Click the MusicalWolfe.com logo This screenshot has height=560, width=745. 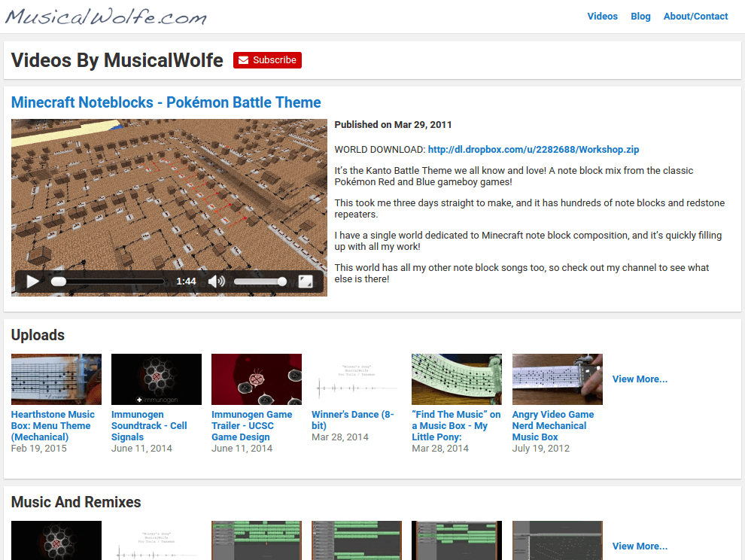click(x=105, y=17)
